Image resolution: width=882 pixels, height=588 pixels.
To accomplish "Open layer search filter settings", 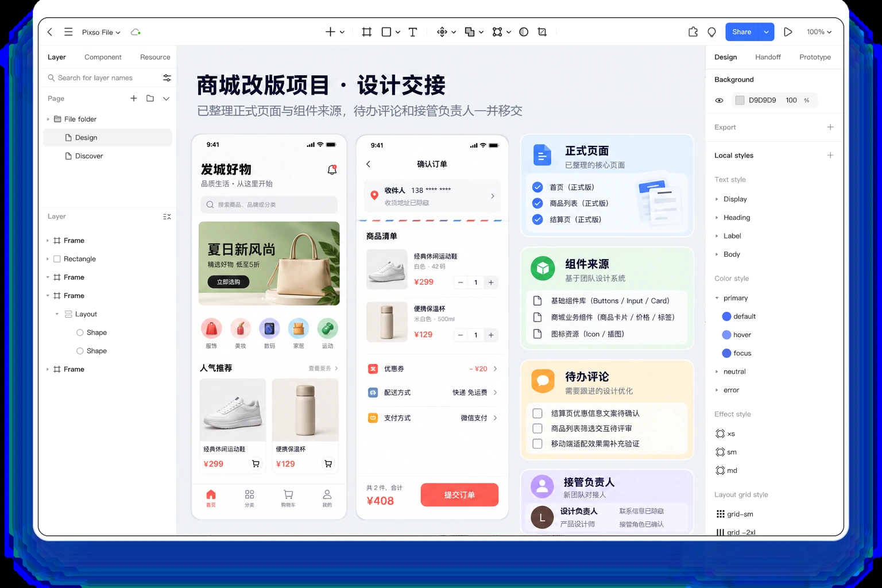I will [x=167, y=78].
